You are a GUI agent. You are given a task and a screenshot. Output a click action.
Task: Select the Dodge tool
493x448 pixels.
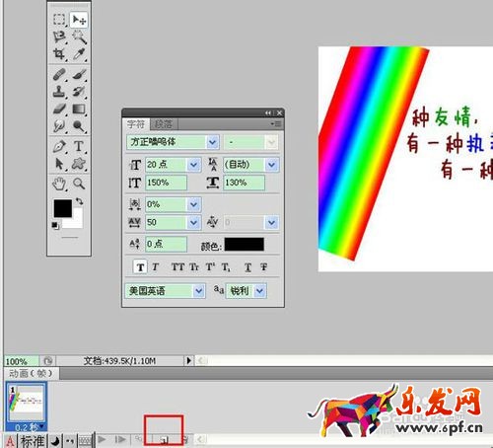point(79,125)
